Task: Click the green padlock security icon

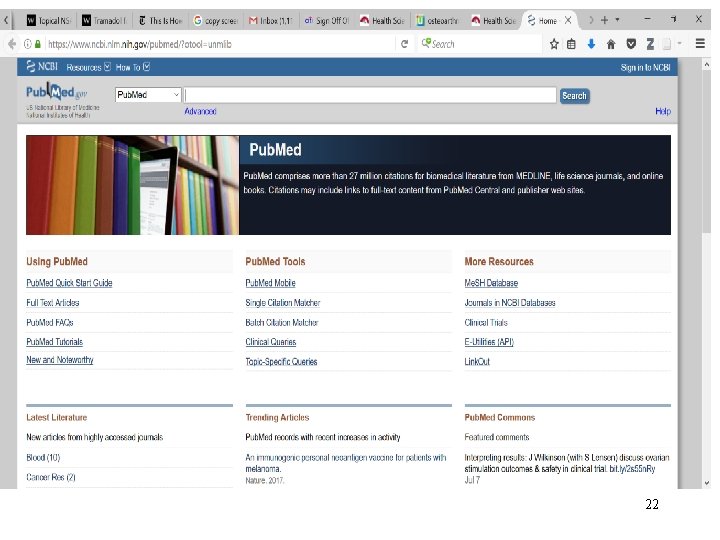Action: click(38, 44)
